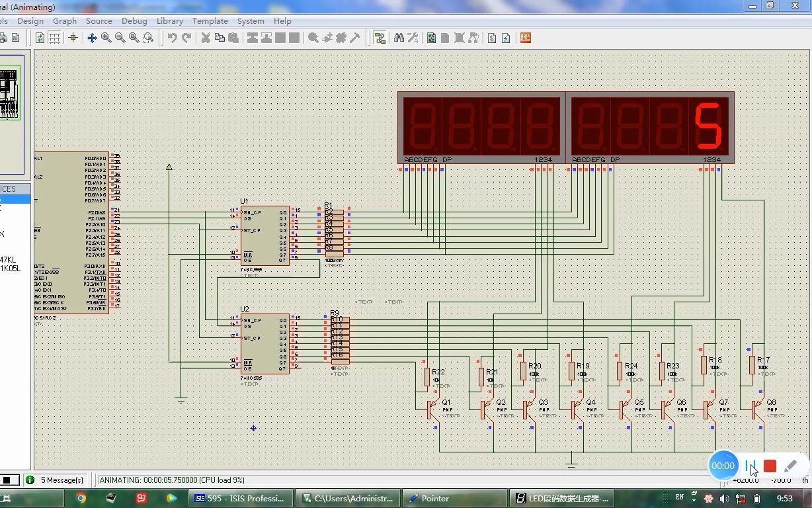The image size is (812, 508).
Task: Click the redraw display icon
Action: pos(40,38)
